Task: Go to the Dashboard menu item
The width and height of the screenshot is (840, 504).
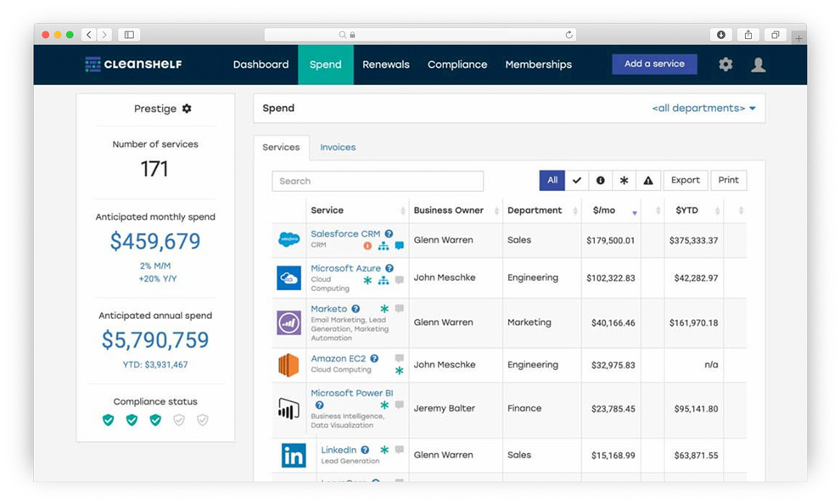Action: click(260, 64)
